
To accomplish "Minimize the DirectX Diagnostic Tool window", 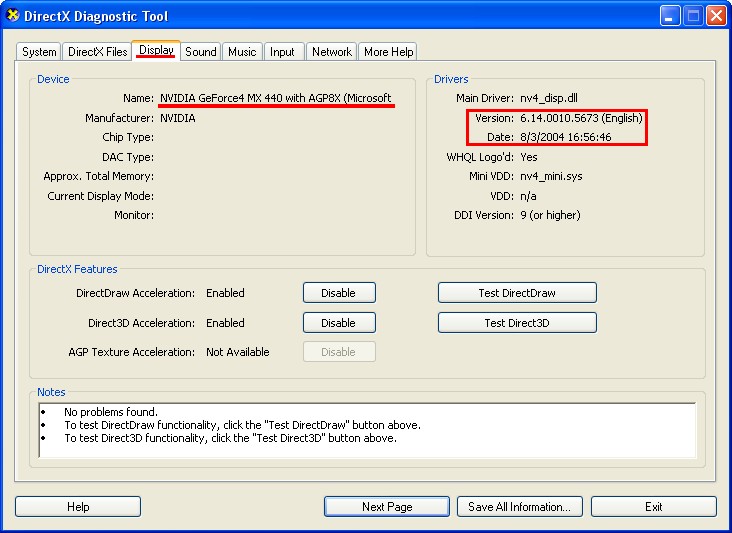I will tap(670, 16).
